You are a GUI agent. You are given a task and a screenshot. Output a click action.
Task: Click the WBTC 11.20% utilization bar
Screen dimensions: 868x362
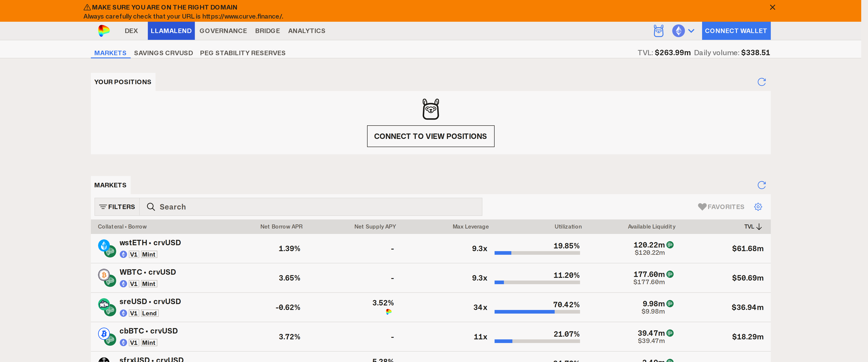537,282
